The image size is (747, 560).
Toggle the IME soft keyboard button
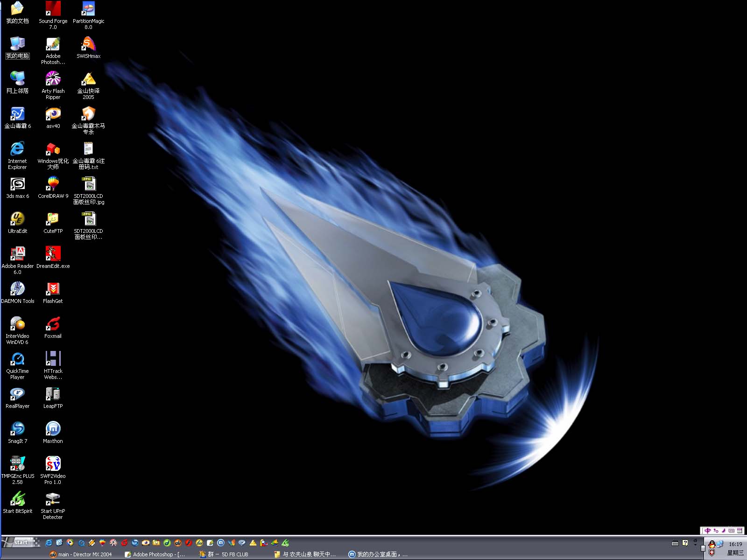[731, 531]
